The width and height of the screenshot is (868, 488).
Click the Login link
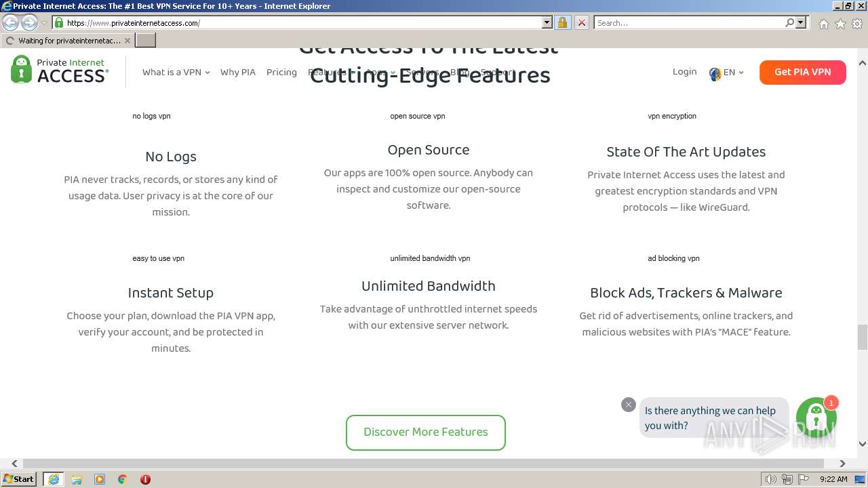click(x=684, y=71)
